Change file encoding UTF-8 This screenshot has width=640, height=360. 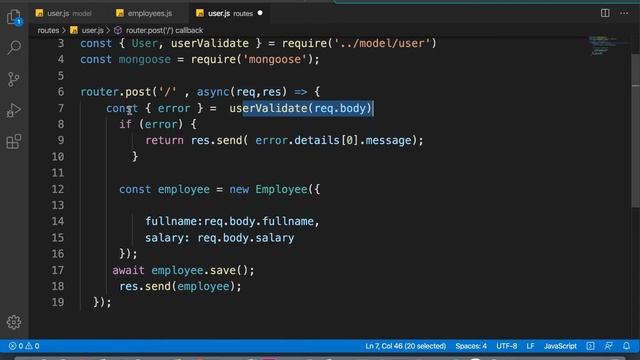point(507,346)
